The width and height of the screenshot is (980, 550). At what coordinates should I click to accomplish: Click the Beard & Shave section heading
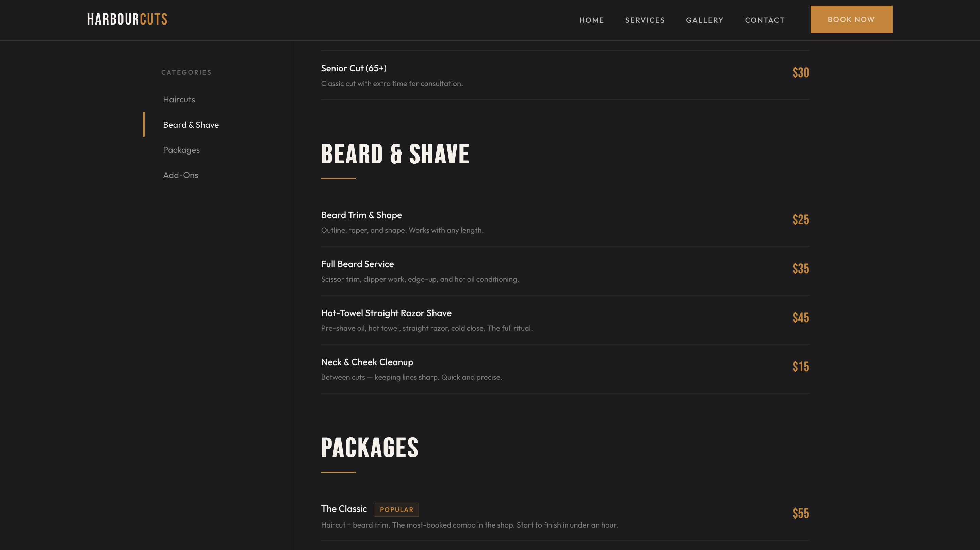(395, 154)
